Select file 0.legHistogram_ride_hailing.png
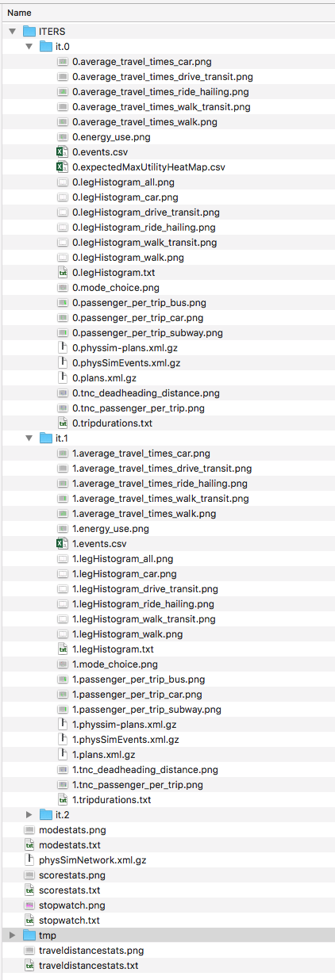 click(x=144, y=228)
